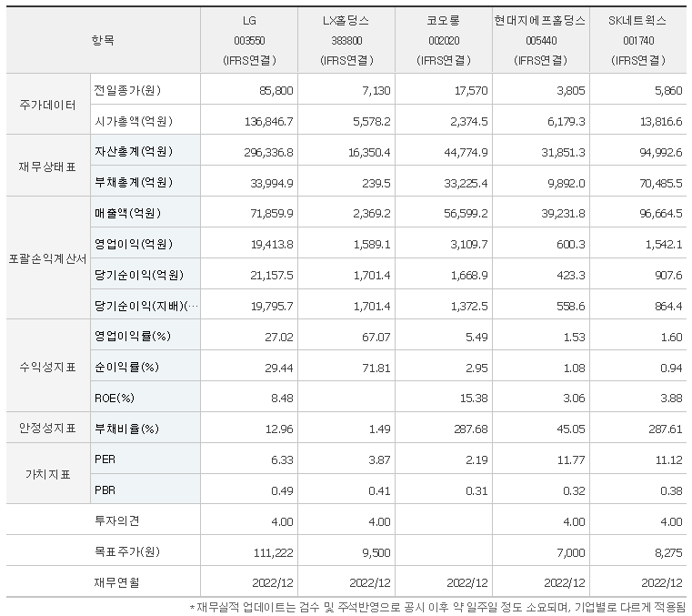
Task: Click 코오롱 PBR value 0.31
Action: pos(476,490)
